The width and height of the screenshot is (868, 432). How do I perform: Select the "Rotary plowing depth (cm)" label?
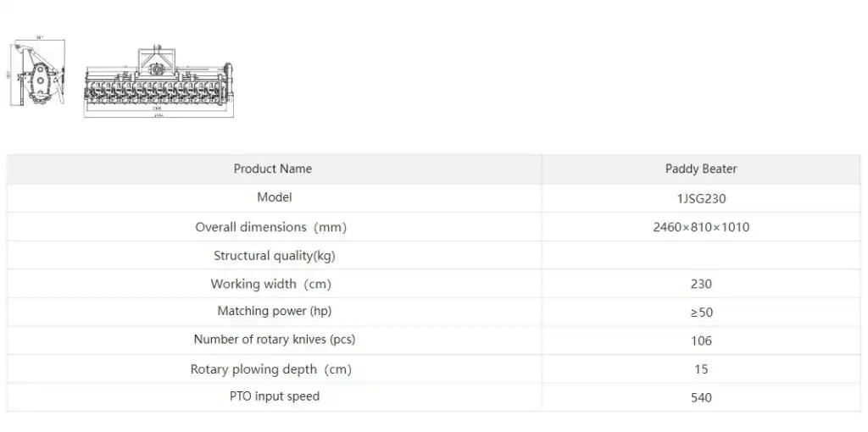pyautogui.click(x=270, y=369)
